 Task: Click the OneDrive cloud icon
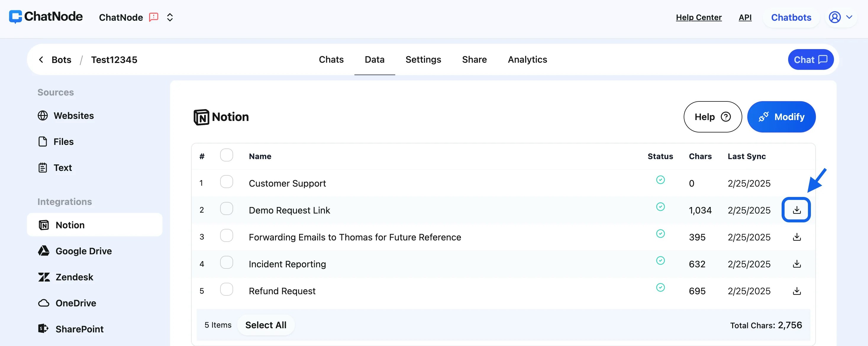coord(44,303)
